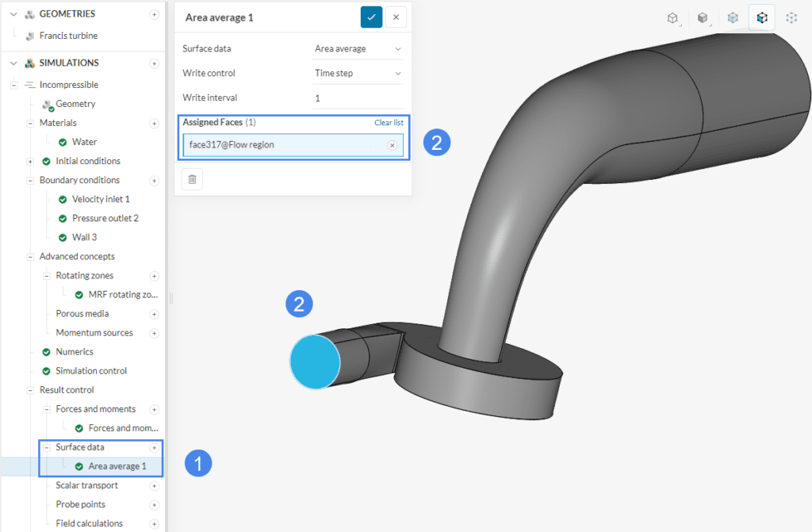
Task: Toggle the transparent geometry view
Action: [x=732, y=18]
